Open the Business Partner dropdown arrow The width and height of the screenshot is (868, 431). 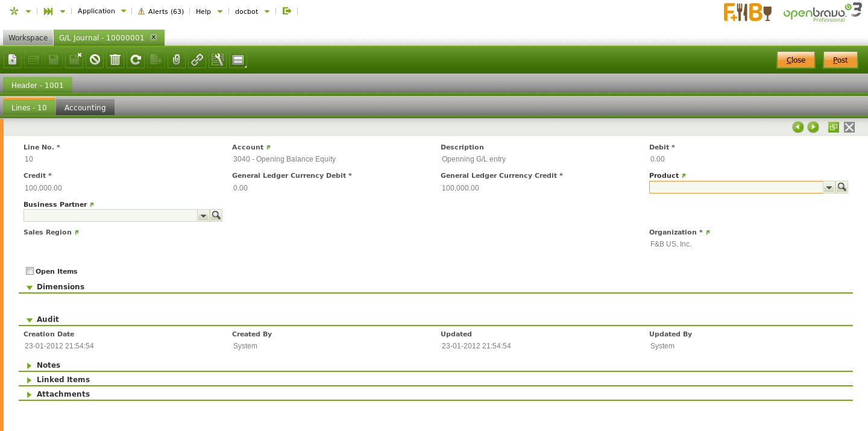203,216
